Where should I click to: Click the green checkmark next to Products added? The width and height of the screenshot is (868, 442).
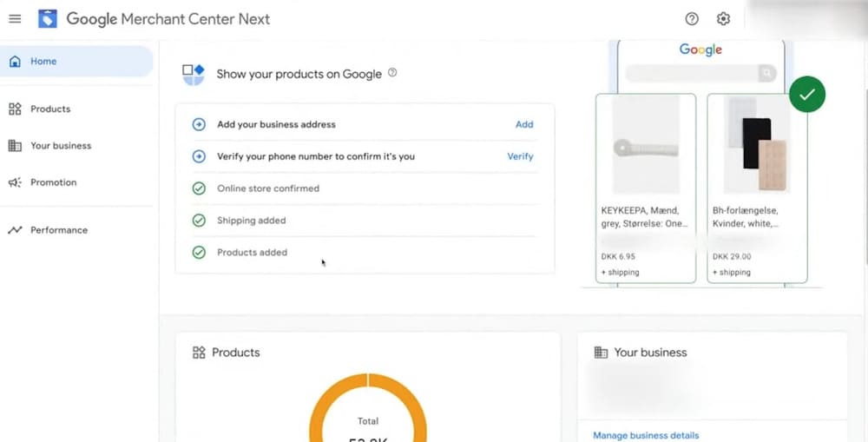click(x=199, y=253)
